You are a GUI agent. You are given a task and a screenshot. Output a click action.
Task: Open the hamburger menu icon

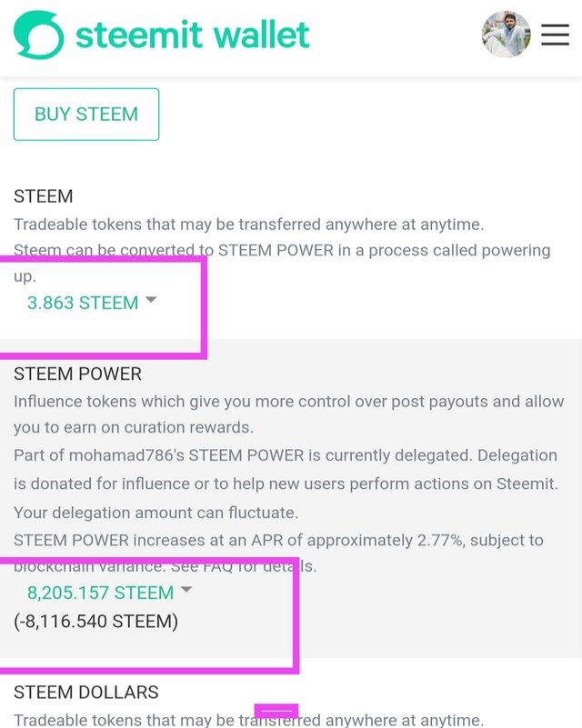coord(555,35)
